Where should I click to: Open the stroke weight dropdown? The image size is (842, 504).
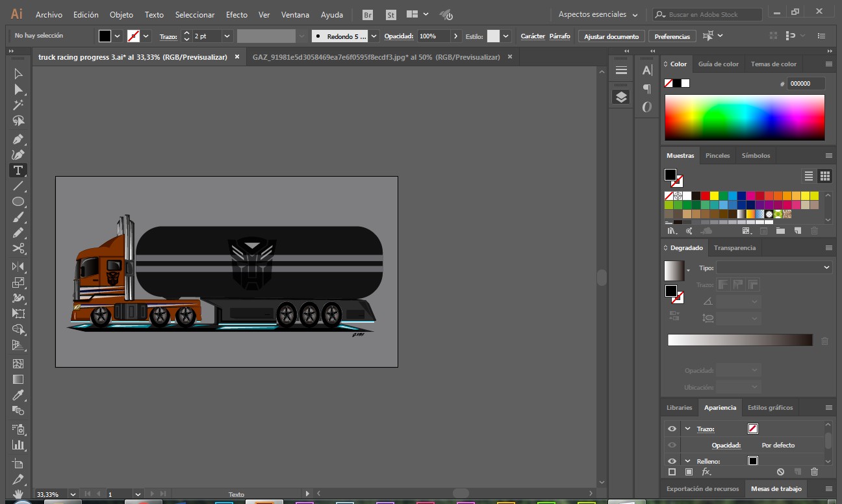pos(227,36)
